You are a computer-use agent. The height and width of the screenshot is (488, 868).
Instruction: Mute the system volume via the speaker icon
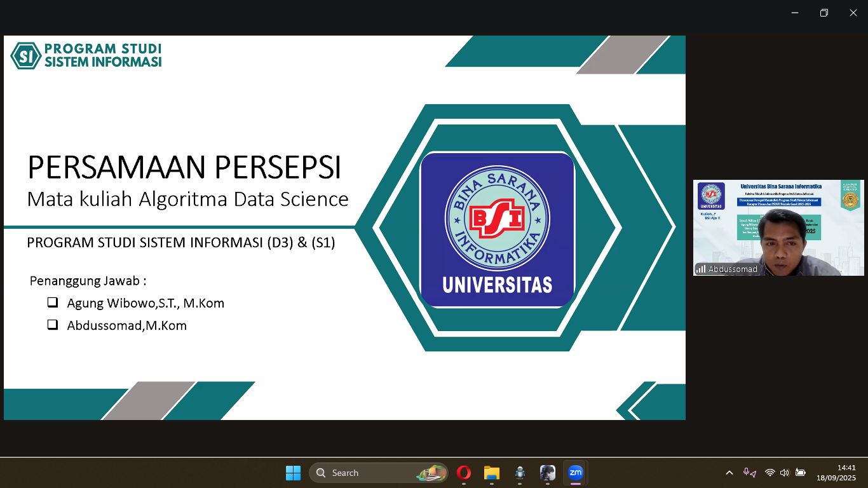pyautogui.click(x=784, y=472)
